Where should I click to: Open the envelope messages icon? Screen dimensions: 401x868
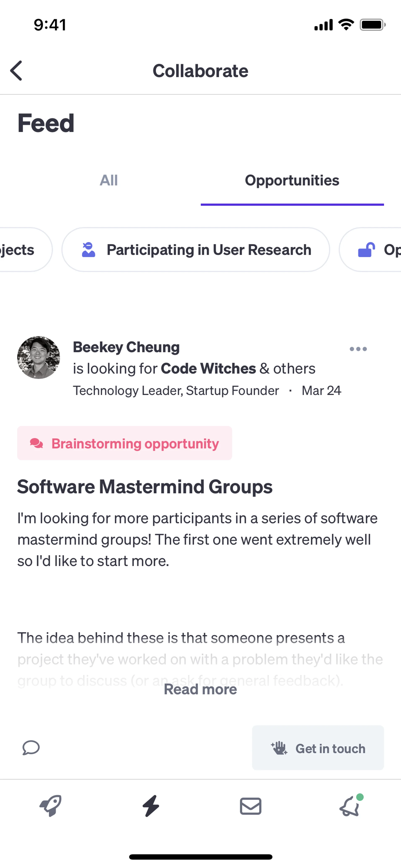click(250, 806)
